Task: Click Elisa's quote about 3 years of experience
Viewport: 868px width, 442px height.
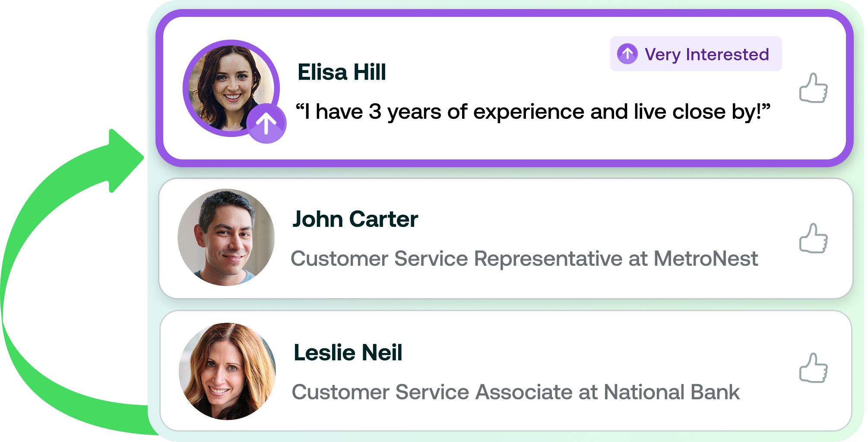Action: tap(533, 112)
